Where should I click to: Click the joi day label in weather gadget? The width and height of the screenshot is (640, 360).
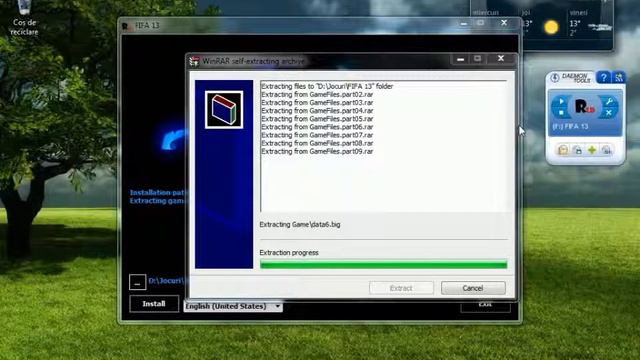[526, 13]
